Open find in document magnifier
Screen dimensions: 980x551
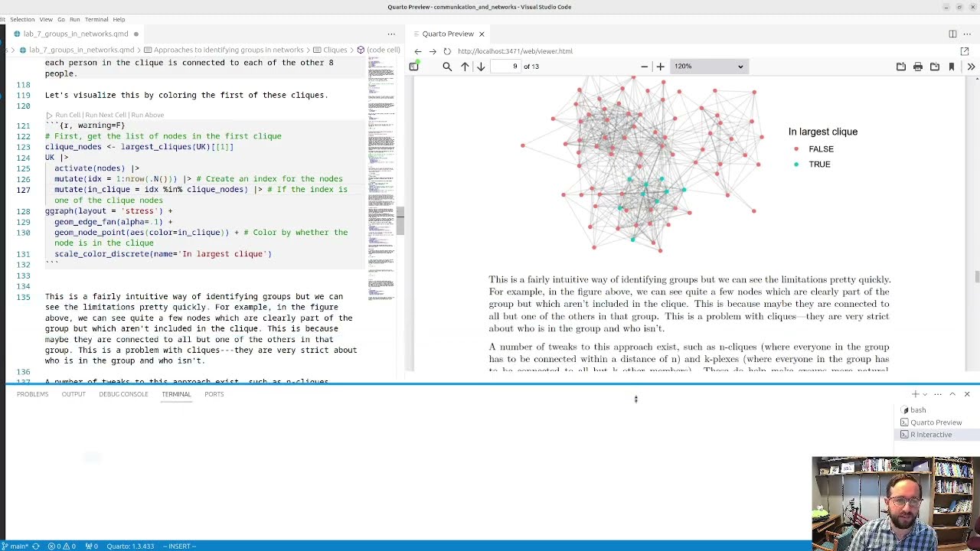point(447,67)
